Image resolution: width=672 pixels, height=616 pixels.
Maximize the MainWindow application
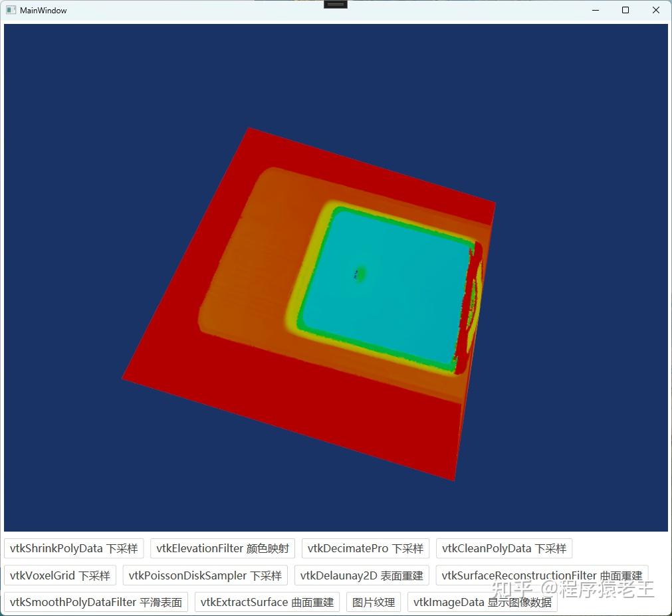(625, 10)
